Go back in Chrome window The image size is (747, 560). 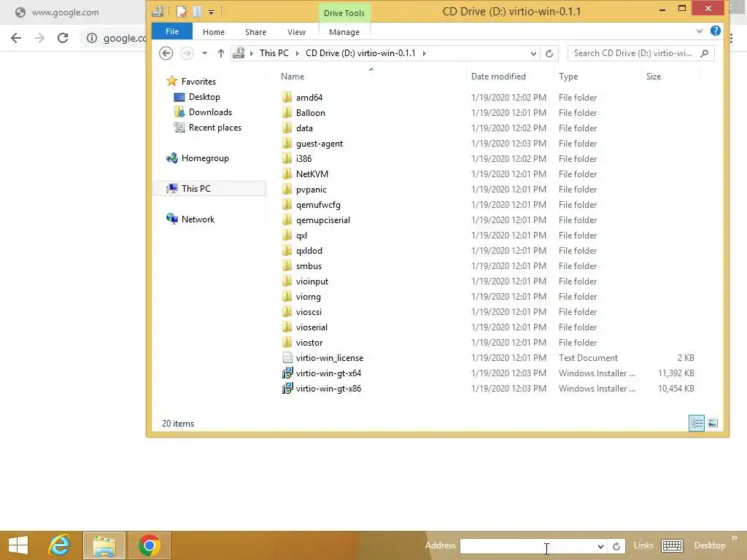[x=16, y=38]
